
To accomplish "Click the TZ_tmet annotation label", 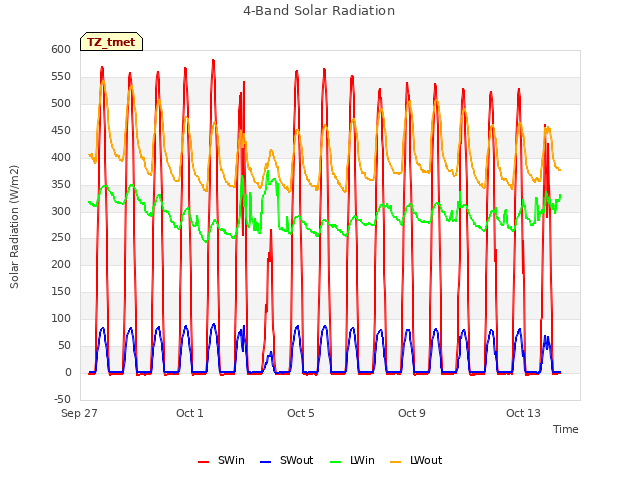I will pos(111,42).
